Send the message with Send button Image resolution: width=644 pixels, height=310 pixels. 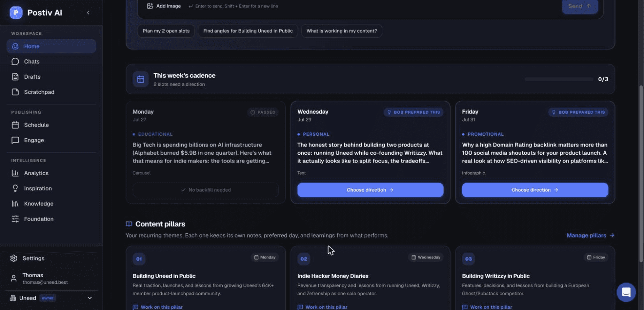click(x=580, y=6)
